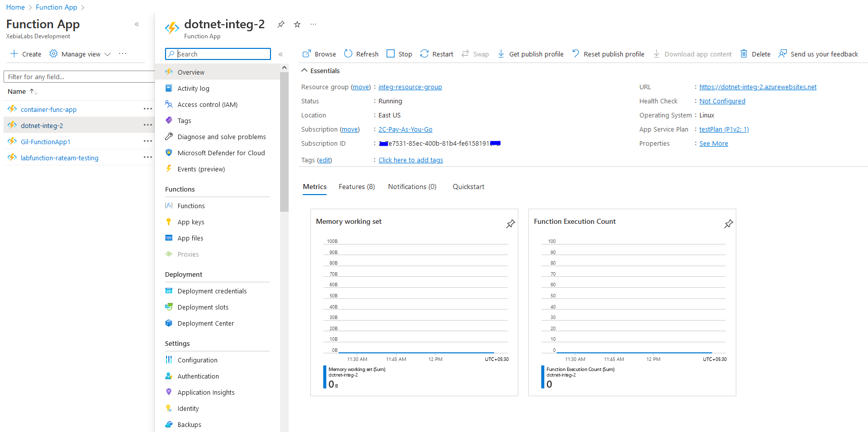Viewport: 868px width, 432px height.
Task: Click the Home breadcrumb
Action: click(x=15, y=7)
